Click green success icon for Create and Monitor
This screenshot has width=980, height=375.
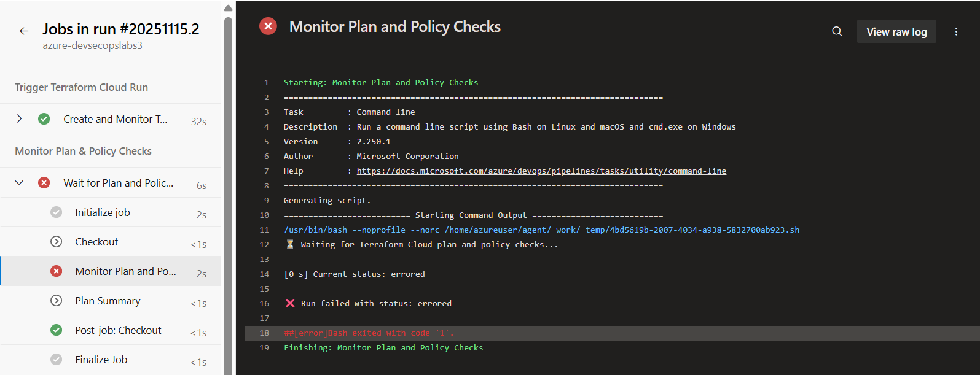(44, 119)
